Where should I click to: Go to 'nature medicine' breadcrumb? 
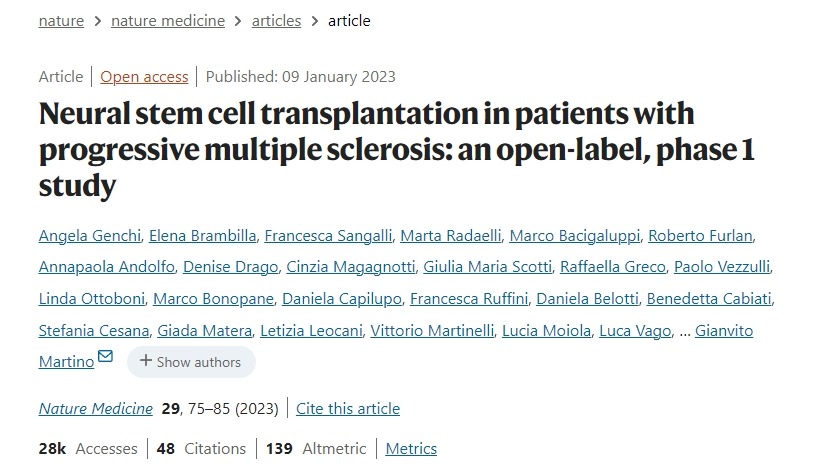coord(168,21)
